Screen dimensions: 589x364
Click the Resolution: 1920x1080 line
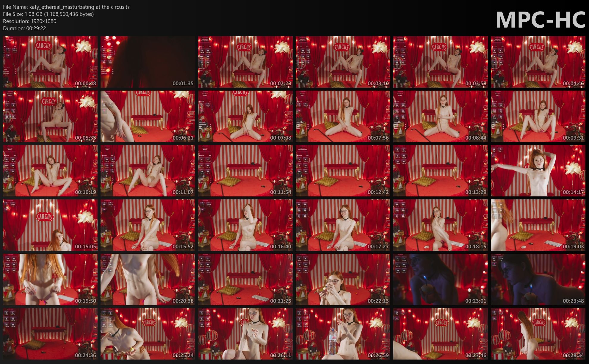30,21
